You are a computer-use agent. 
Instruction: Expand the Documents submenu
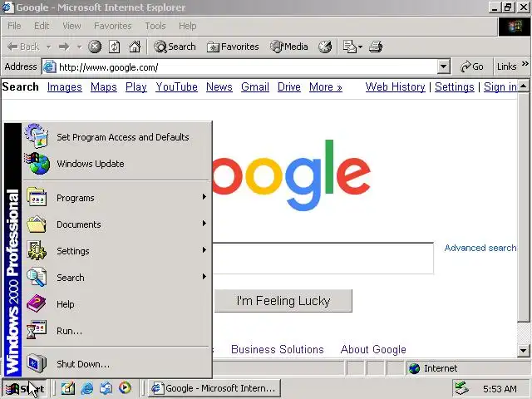click(x=116, y=224)
